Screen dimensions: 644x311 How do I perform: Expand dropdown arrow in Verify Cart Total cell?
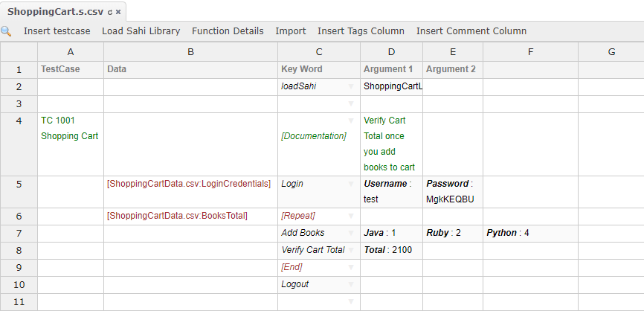point(351,251)
